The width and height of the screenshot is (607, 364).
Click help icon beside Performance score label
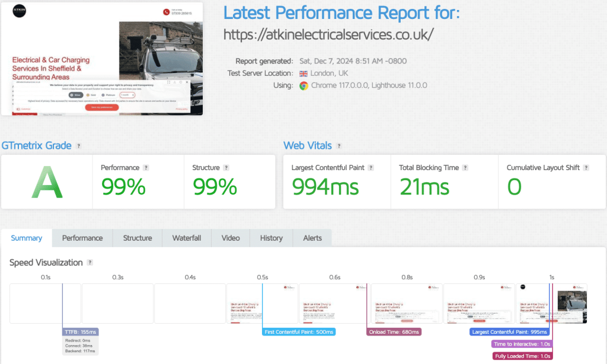146,168
